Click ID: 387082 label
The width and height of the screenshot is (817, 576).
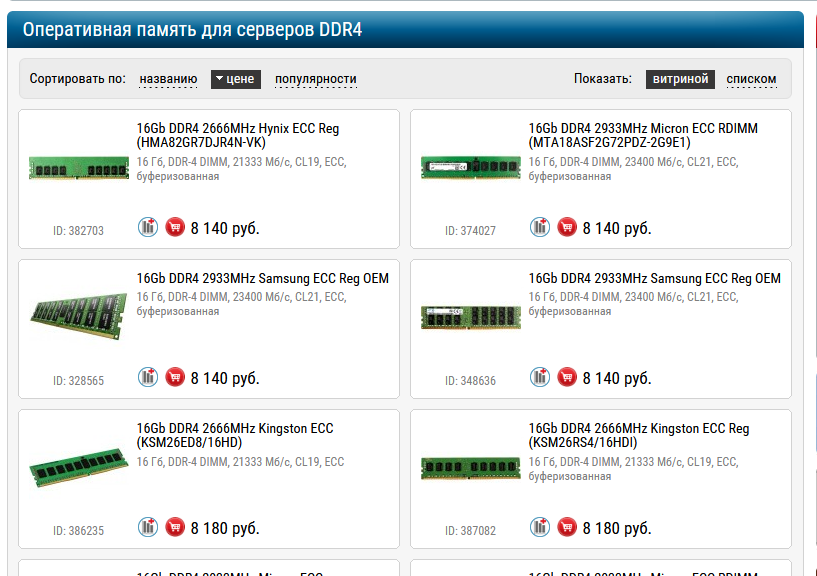(470, 531)
